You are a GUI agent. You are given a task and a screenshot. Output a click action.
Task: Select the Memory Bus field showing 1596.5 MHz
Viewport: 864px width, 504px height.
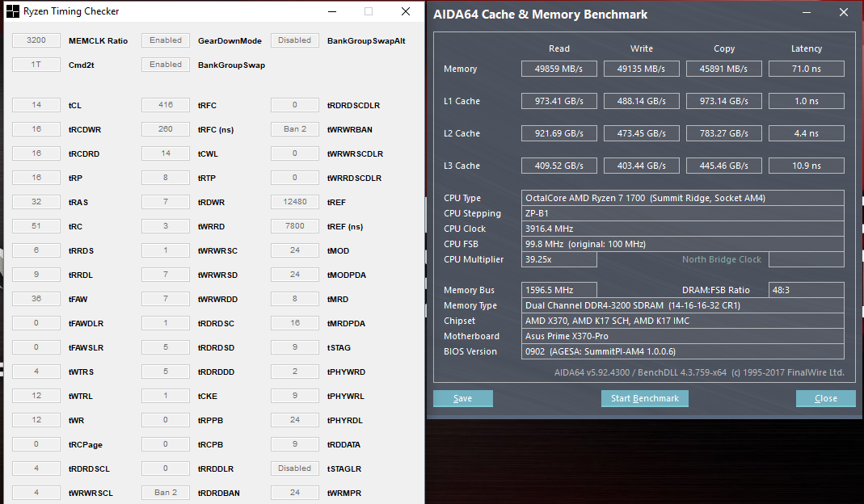pos(558,290)
